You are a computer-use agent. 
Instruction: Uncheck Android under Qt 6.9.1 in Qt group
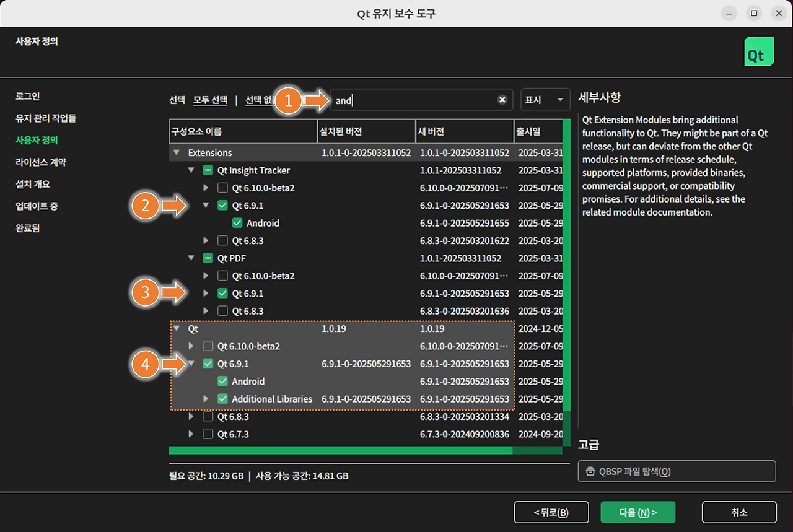tap(223, 382)
